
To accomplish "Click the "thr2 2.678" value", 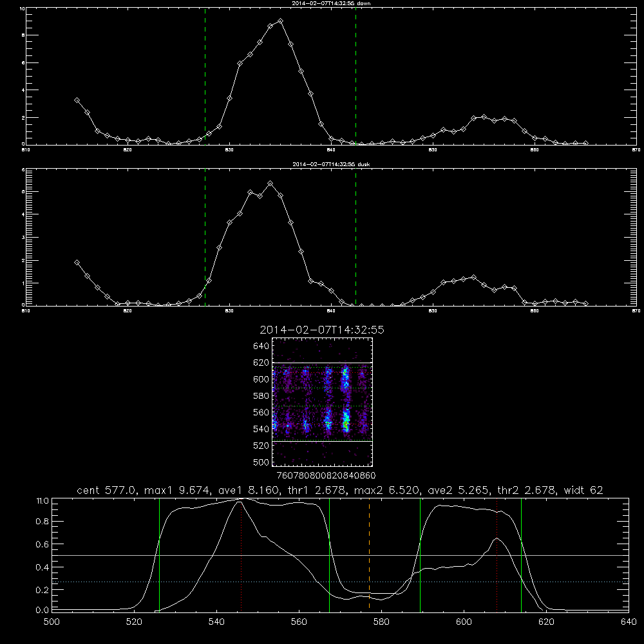I will 526,490.
